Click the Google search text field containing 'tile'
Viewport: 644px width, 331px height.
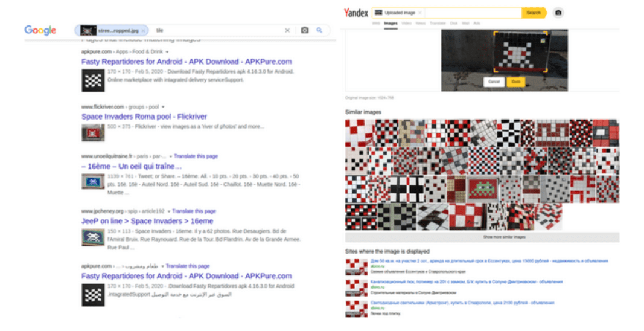pyautogui.click(x=218, y=30)
